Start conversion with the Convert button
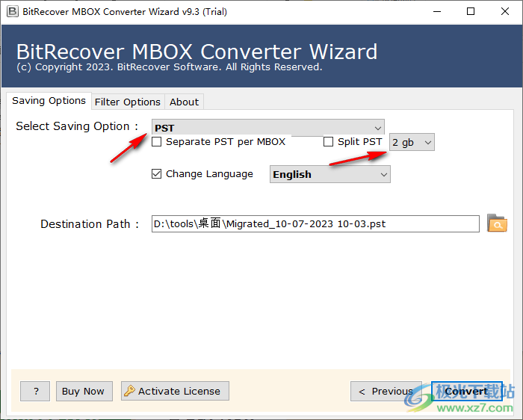 click(467, 391)
